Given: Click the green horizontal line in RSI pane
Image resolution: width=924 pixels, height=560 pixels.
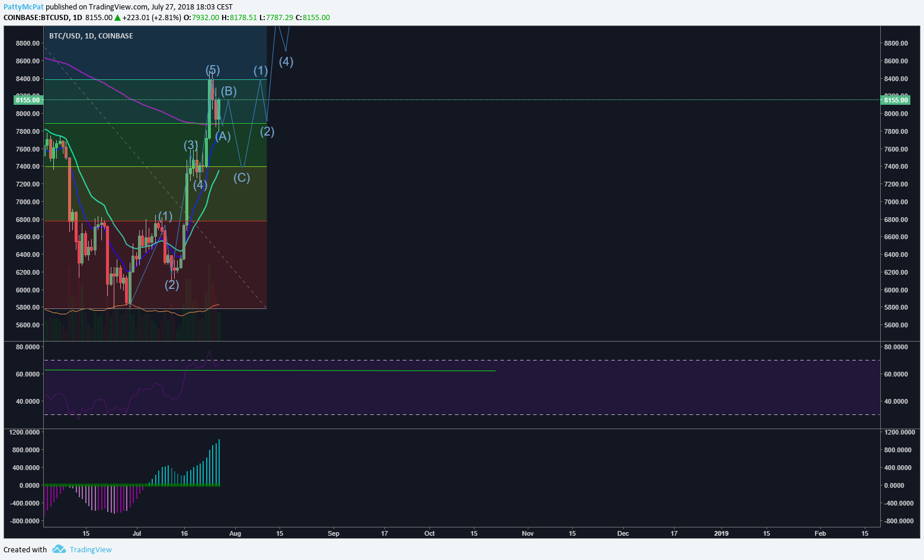Looking at the screenshot, I should click(269, 371).
